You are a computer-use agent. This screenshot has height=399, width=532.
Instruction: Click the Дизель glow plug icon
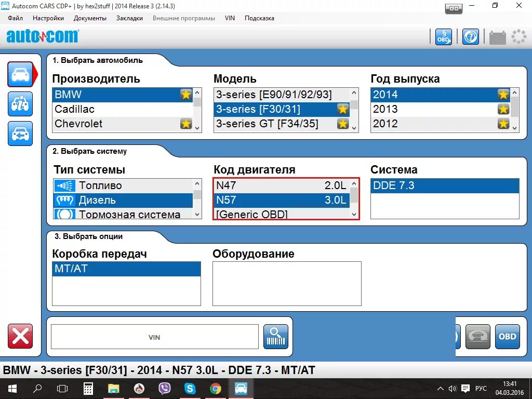(x=64, y=200)
